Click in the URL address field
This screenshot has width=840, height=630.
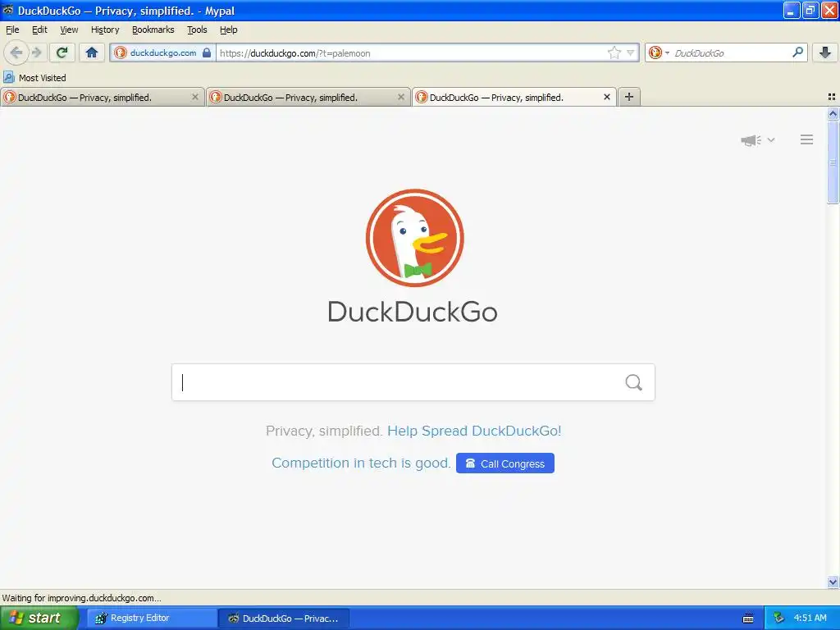412,53
